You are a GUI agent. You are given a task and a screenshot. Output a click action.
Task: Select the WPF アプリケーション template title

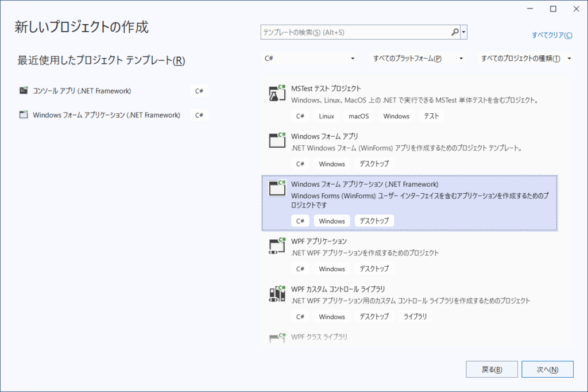[319, 241]
